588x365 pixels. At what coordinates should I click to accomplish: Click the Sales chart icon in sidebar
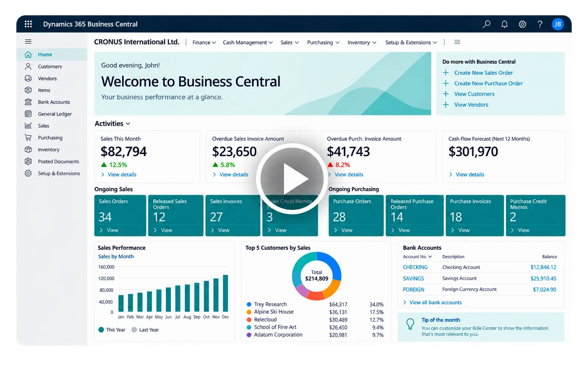[28, 126]
